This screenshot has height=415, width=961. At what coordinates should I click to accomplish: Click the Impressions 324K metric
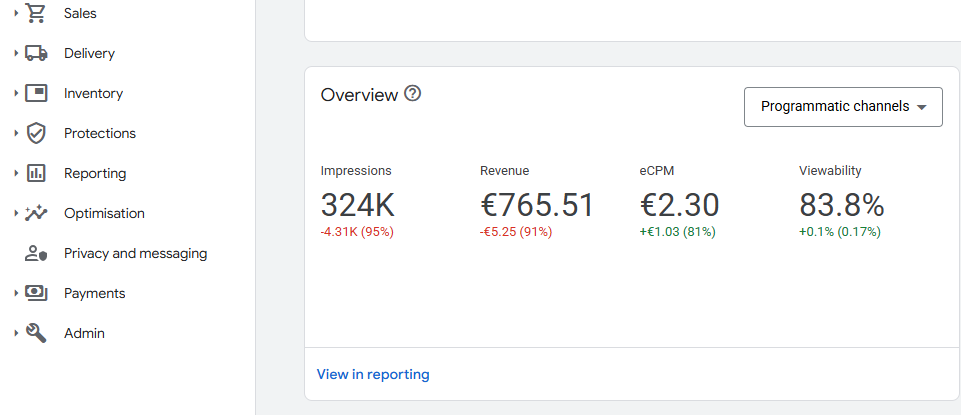click(358, 205)
